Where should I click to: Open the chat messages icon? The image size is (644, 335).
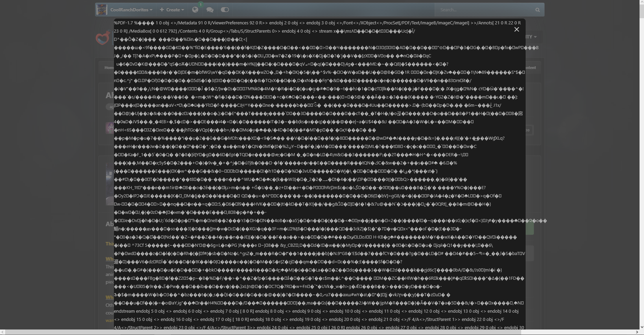[x=210, y=10]
